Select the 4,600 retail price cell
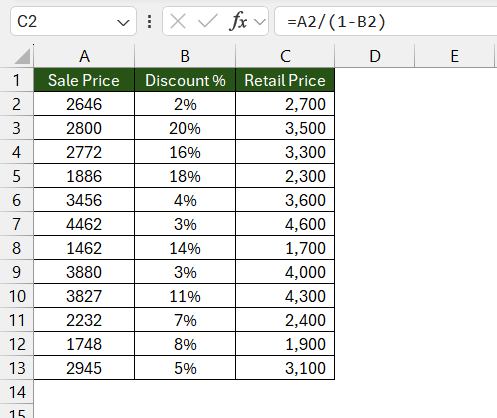 click(285, 224)
